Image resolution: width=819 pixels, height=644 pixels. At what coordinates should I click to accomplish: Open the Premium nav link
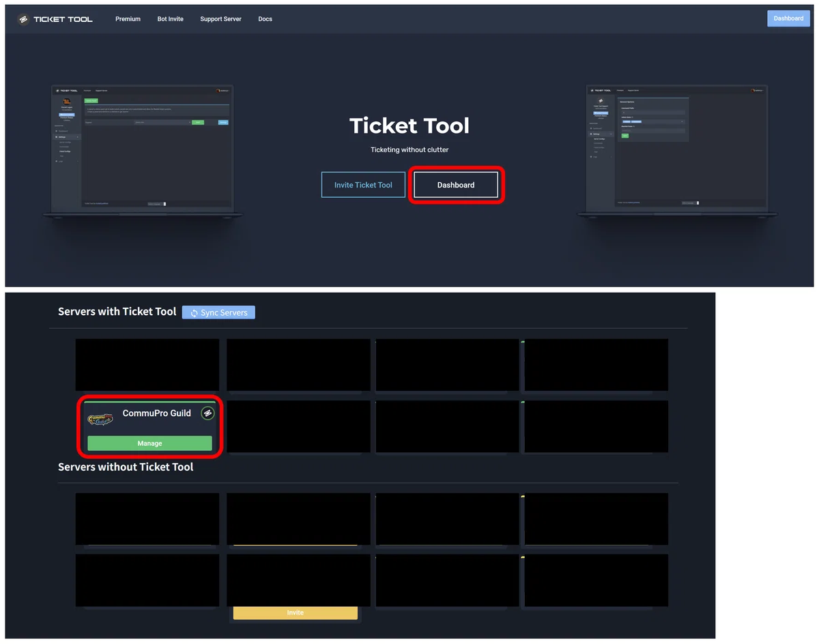tap(128, 19)
